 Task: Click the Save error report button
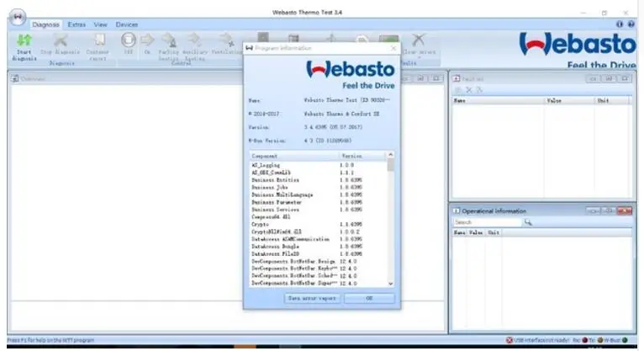pos(312,298)
